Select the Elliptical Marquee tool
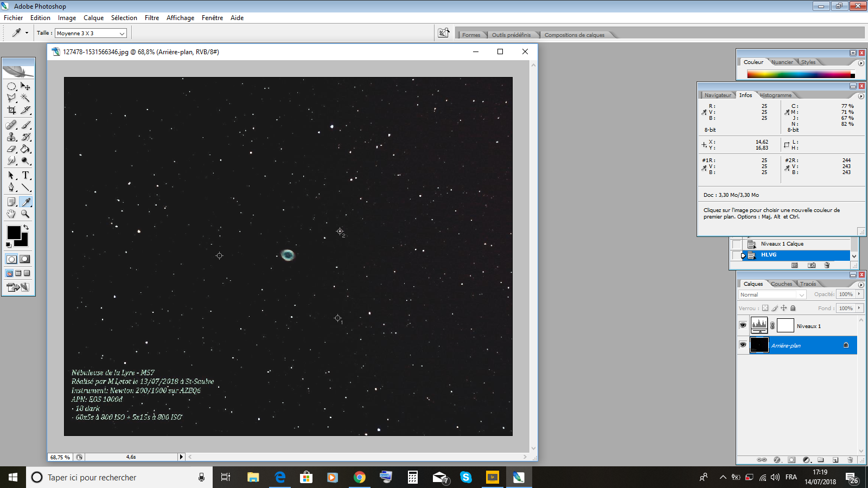The width and height of the screenshot is (868, 488). pos(11,86)
